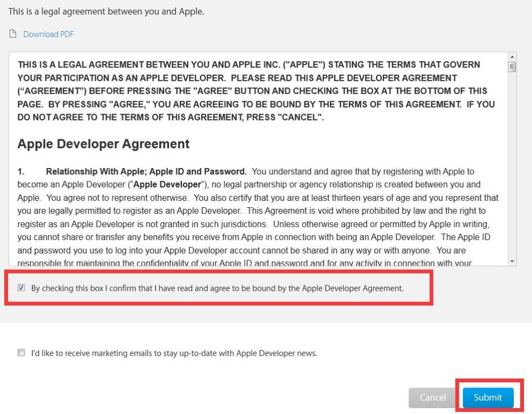Click 'This is a legal agreement' intro text
The width and height of the screenshot is (532, 414).
106,11
